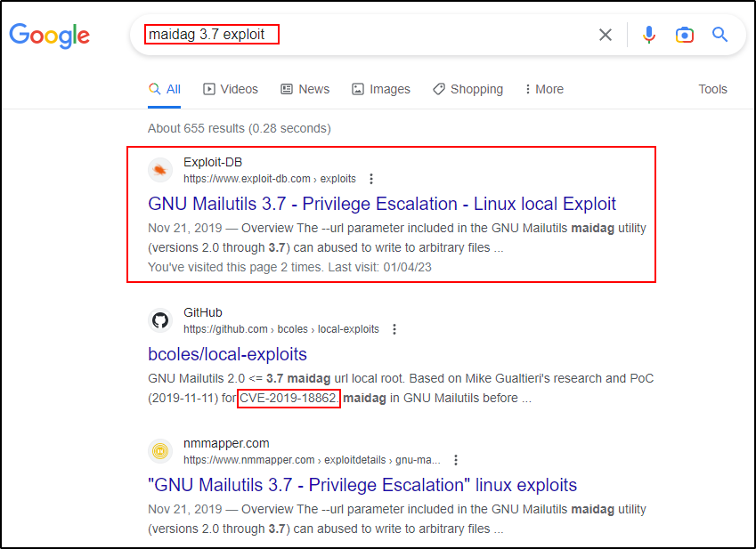Open options menu for nmmapper.com result
The height and width of the screenshot is (549, 756).
point(456,460)
